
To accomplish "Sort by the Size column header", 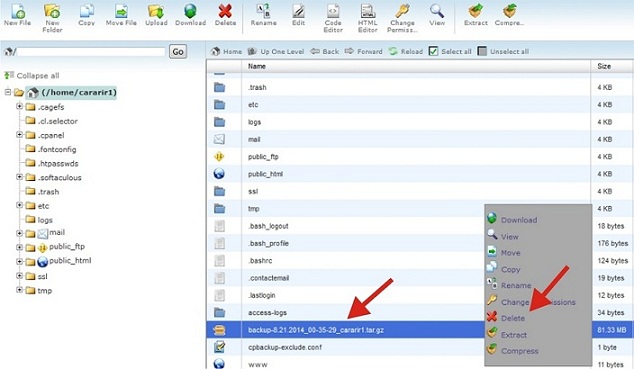I will tap(604, 66).
